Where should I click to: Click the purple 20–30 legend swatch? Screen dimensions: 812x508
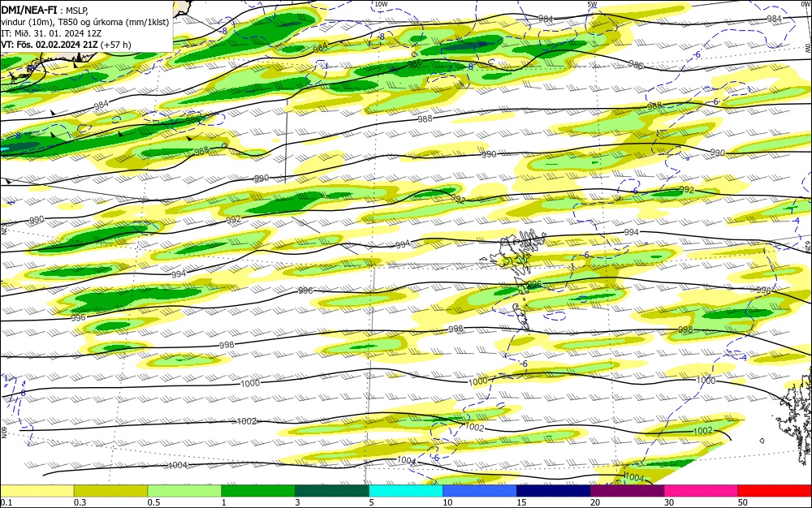point(628,491)
